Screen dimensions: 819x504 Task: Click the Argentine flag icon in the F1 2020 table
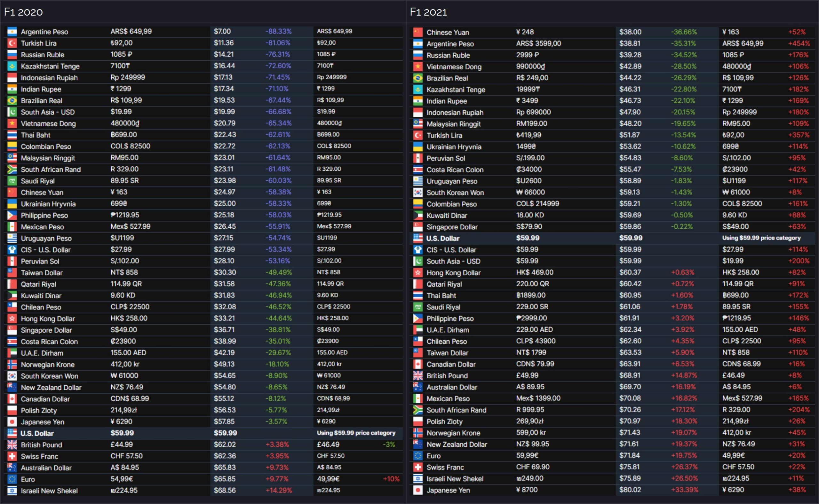(12, 32)
